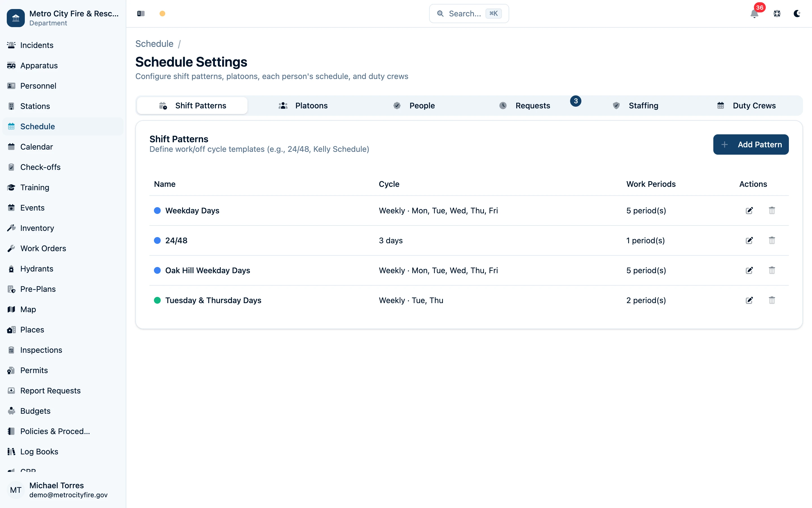The height and width of the screenshot is (508, 812).
Task: Click the department building logo icon
Action: click(16, 18)
